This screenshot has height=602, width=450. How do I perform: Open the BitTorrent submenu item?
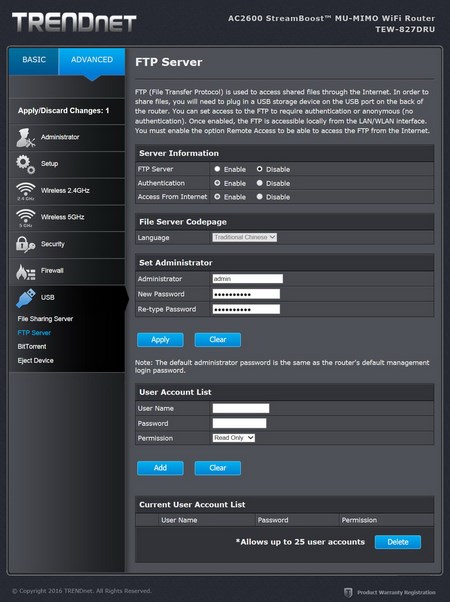(32, 346)
